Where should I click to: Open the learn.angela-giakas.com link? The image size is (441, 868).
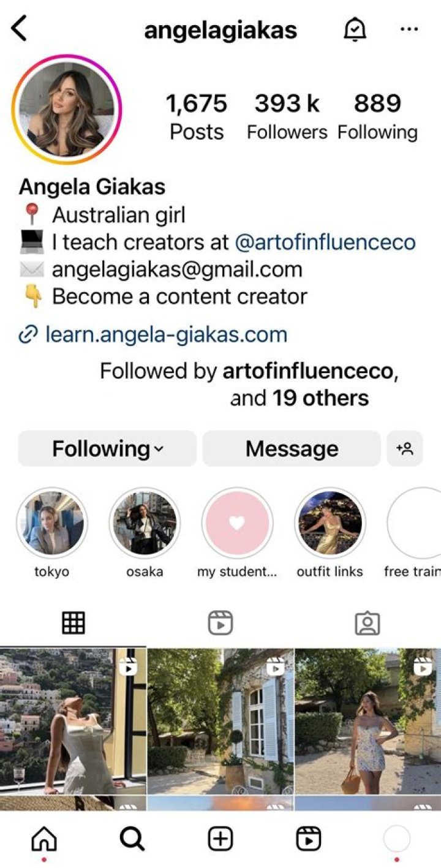coord(165,335)
